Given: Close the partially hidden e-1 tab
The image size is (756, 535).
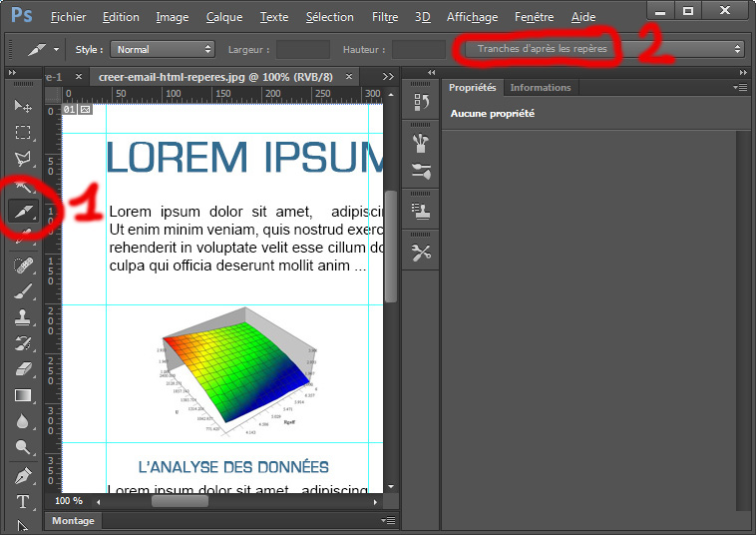Looking at the screenshot, I should coord(79,76).
